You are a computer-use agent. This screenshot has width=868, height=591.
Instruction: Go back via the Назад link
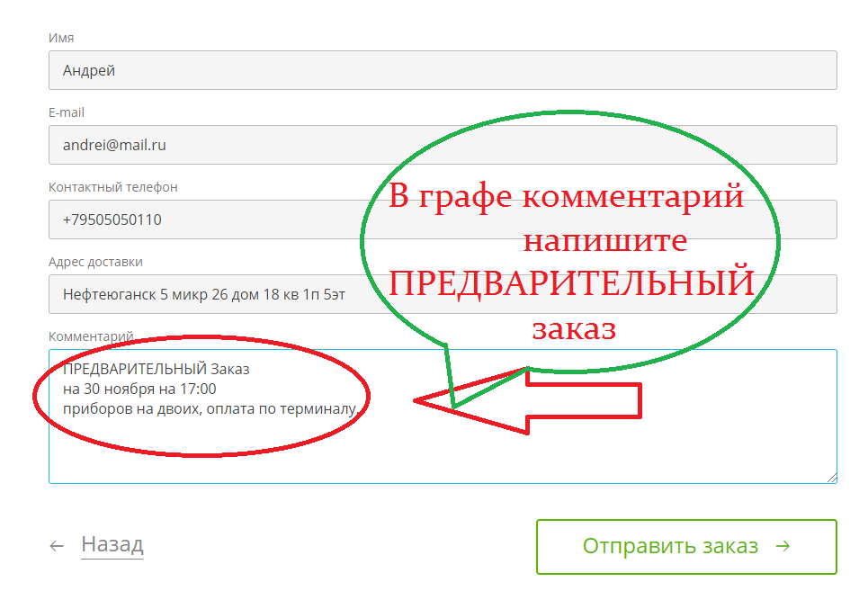pos(112,544)
